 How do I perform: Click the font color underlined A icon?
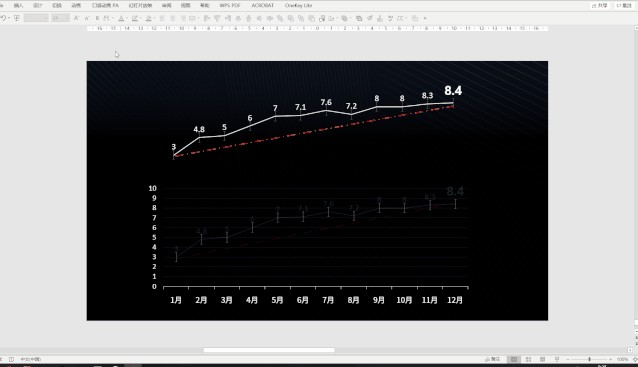pos(121,18)
